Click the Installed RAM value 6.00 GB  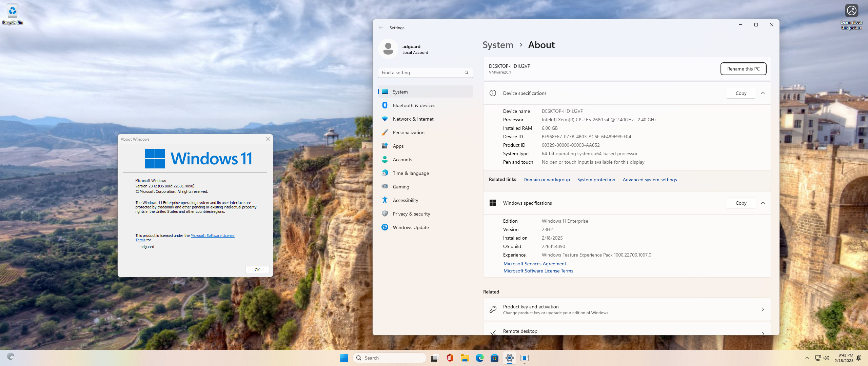tap(550, 128)
